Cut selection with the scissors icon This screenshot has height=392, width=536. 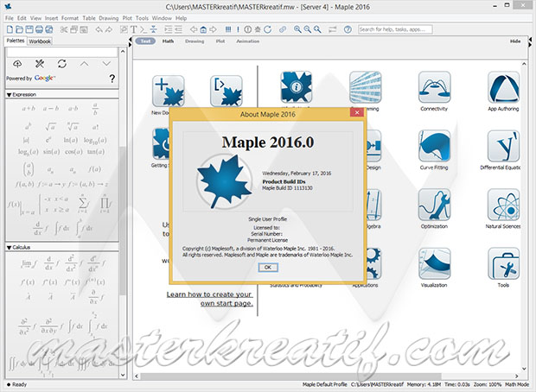[x=64, y=29]
